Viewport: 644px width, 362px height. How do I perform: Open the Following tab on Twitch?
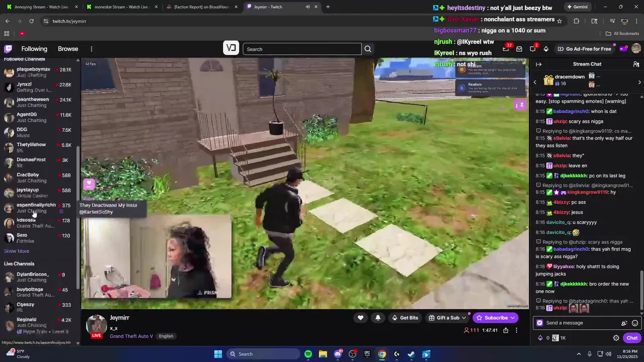(x=34, y=49)
